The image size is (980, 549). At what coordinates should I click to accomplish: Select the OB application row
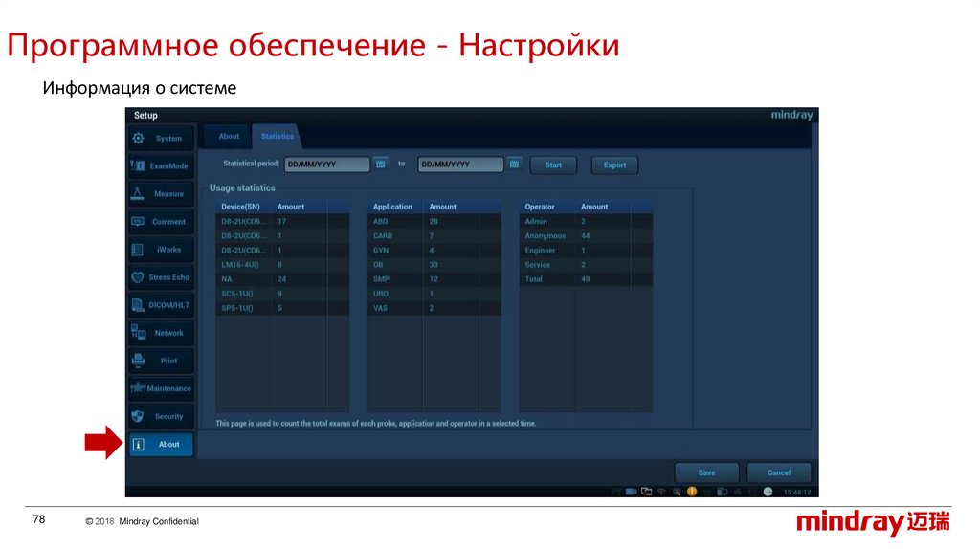[434, 265]
